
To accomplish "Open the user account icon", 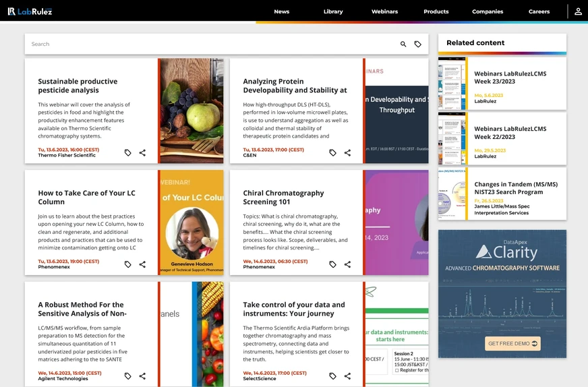I will (x=578, y=11).
